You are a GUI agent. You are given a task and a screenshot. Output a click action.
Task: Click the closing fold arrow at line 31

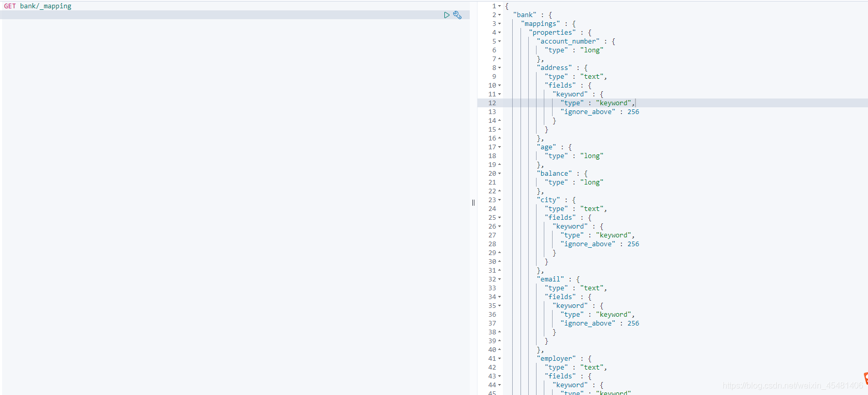coord(500,271)
